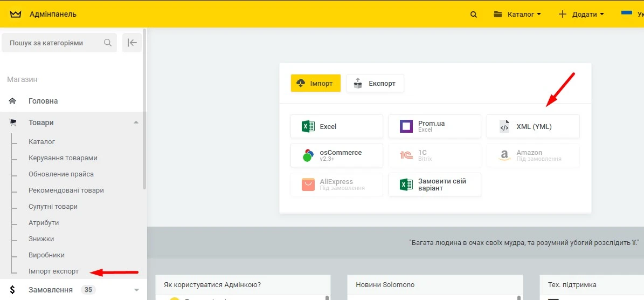
Task: Switch to the Експорт tab
Action: pyautogui.click(x=376, y=83)
